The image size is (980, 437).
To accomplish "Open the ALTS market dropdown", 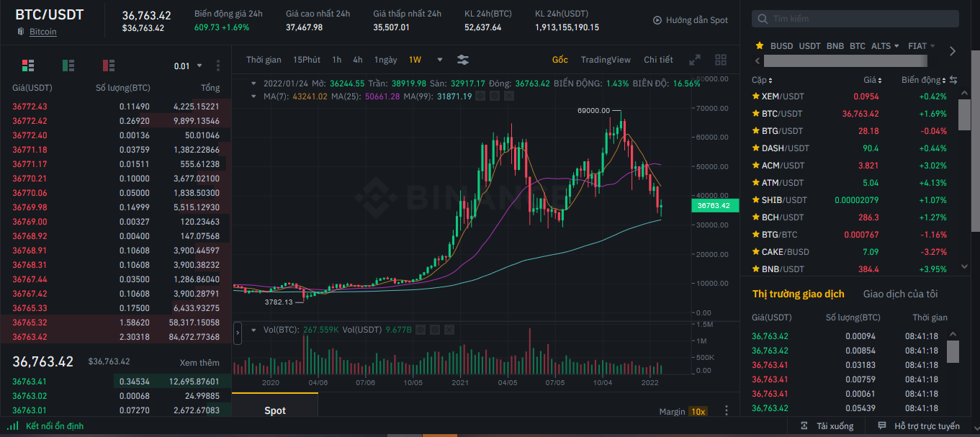I will pos(885,45).
